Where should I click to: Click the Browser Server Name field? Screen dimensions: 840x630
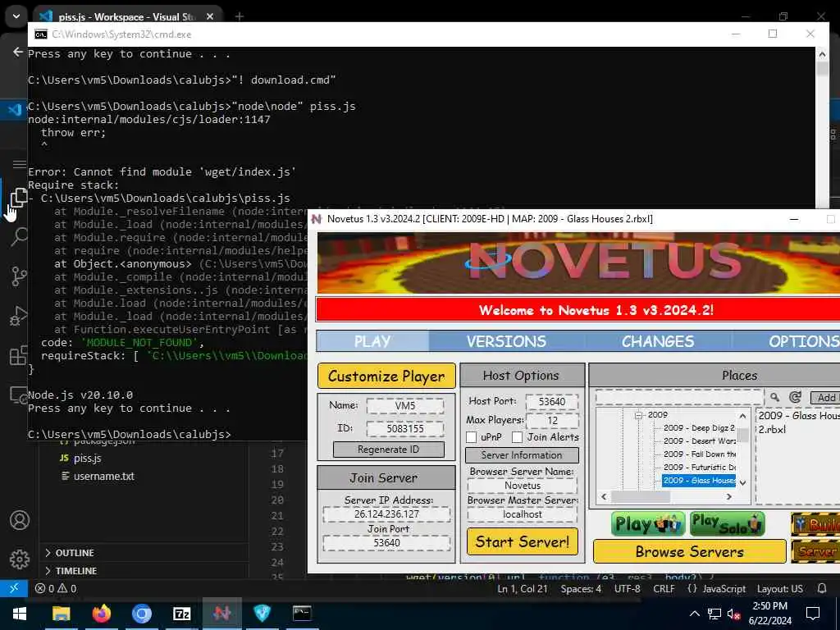523,486
